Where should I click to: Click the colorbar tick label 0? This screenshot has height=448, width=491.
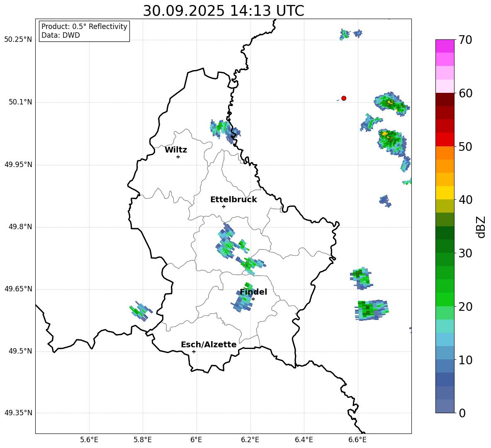click(462, 413)
